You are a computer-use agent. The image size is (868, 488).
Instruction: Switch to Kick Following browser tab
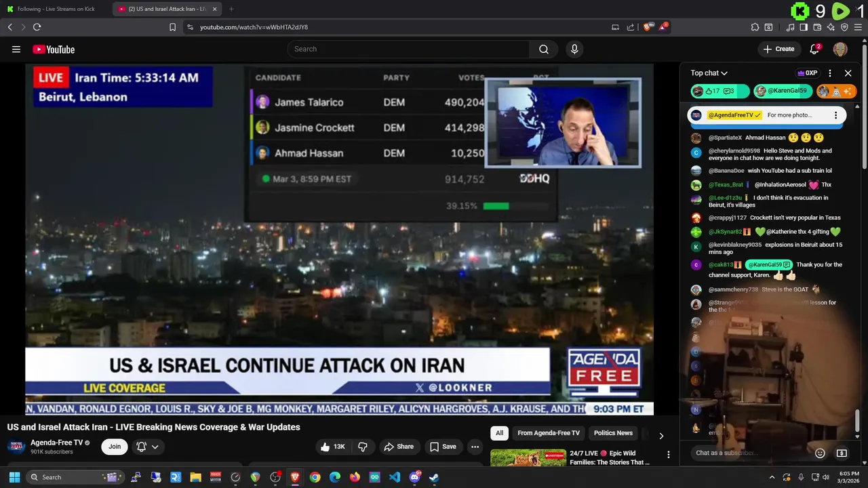(56, 9)
